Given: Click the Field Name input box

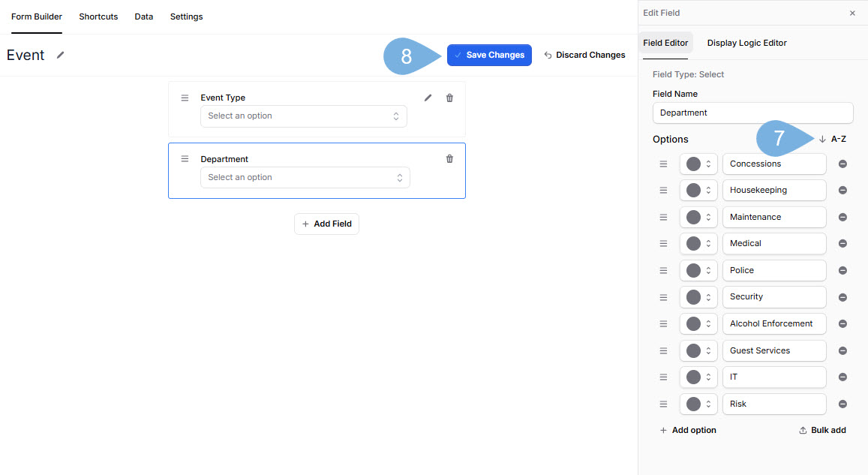Looking at the screenshot, I should pyautogui.click(x=752, y=113).
